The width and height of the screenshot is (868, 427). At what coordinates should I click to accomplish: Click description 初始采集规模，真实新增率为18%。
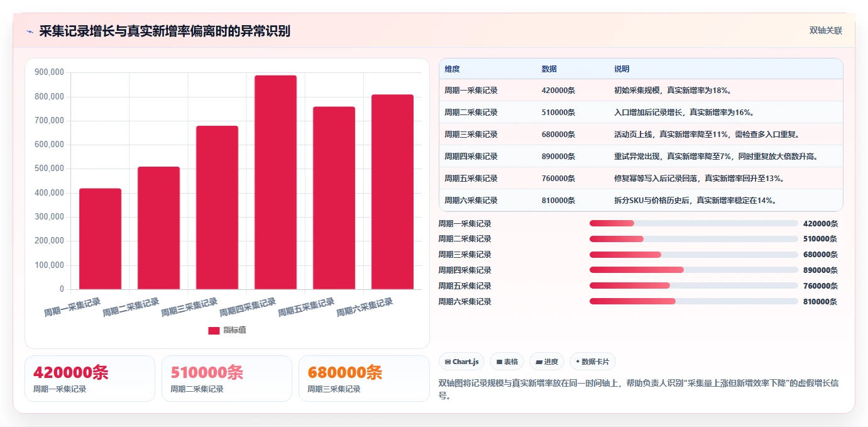[x=673, y=91]
